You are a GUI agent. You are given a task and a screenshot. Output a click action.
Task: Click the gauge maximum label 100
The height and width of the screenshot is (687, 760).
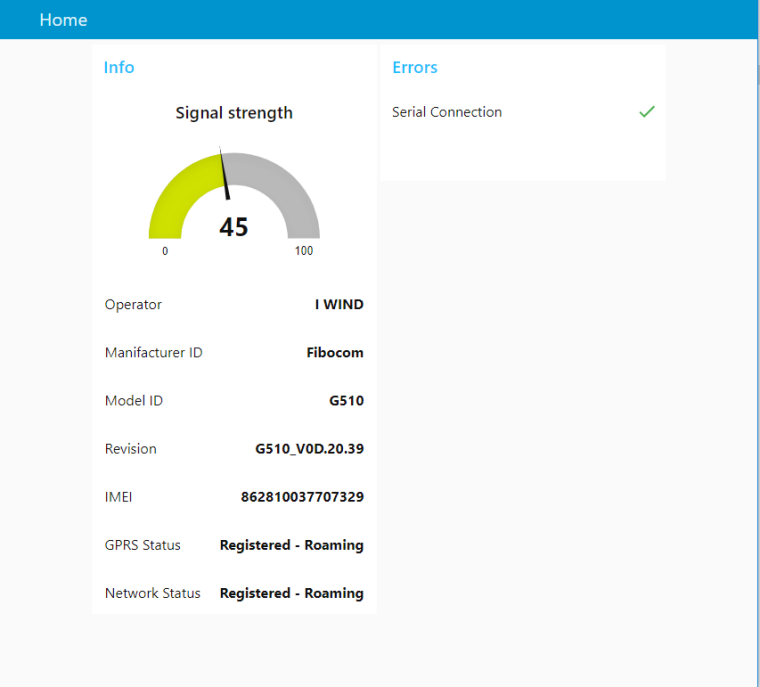(x=304, y=251)
